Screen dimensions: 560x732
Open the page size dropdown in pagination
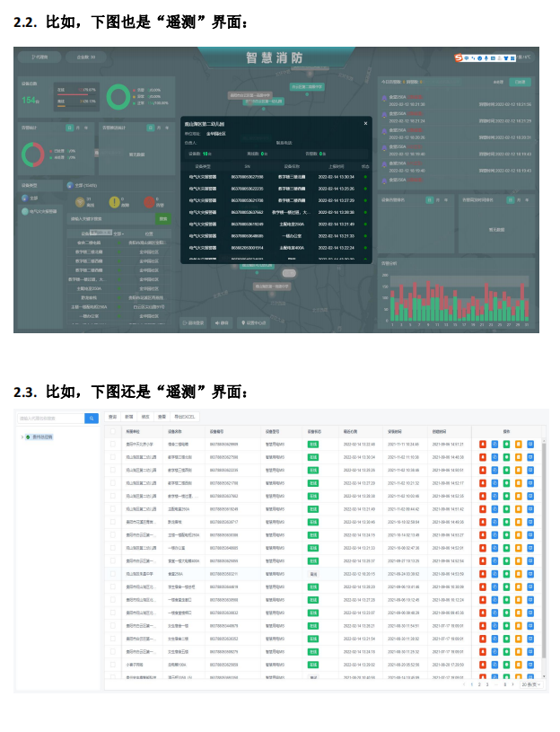[530, 684]
